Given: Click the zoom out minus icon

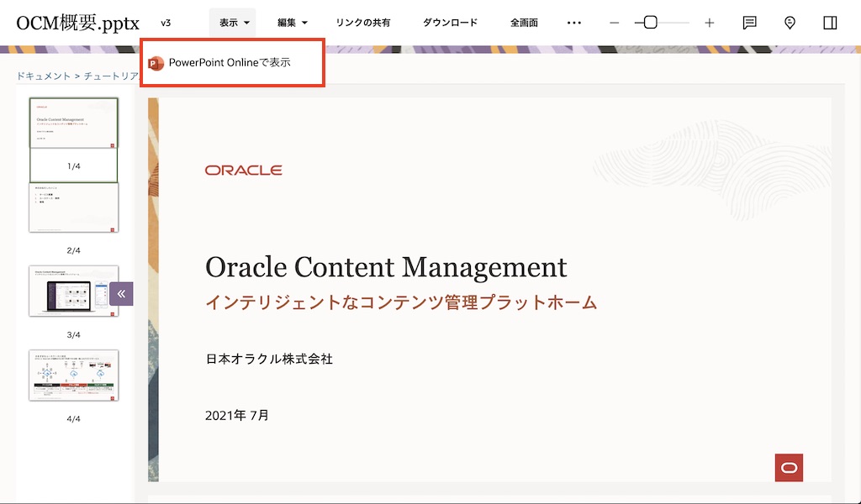Looking at the screenshot, I should 615,23.
